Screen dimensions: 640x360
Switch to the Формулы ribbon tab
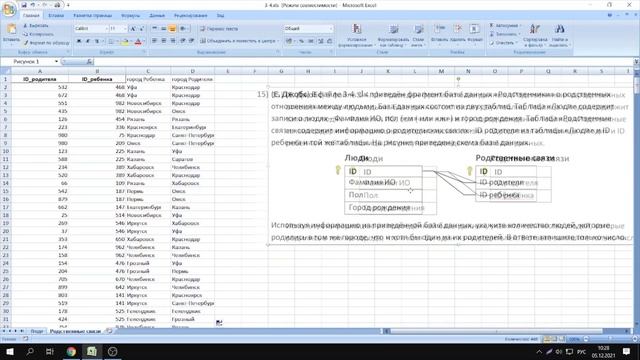pyautogui.click(x=131, y=16)
